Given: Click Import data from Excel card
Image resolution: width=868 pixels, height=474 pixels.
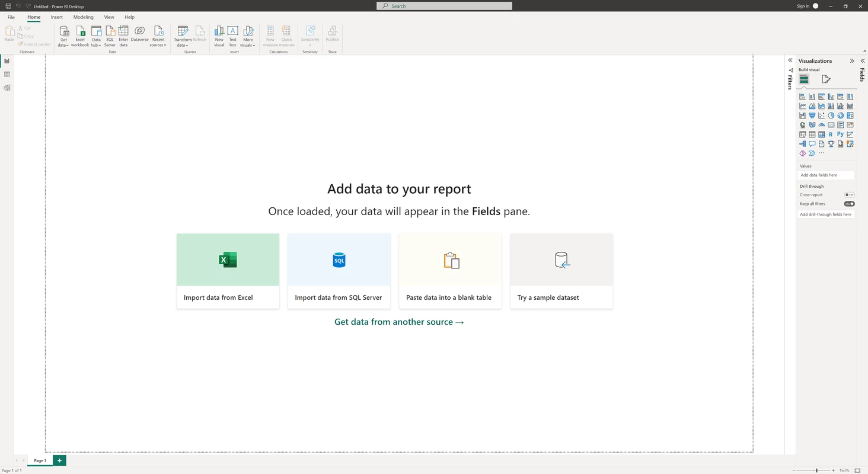Looking at the screenshot, I should coord(228,271).
